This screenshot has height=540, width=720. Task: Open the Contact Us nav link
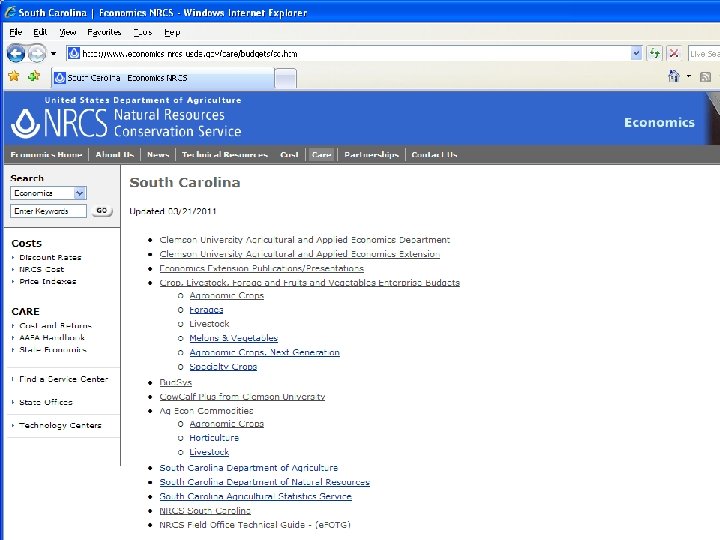(x=434, y=155)
